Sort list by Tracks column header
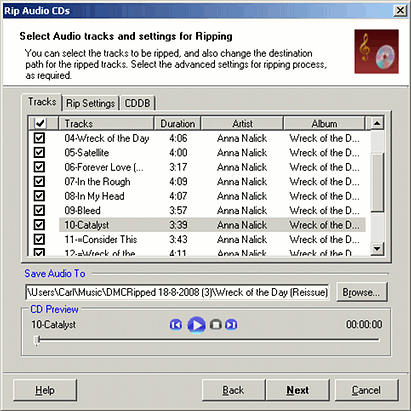This screenshot has width=411, height=411. point(106,123)
